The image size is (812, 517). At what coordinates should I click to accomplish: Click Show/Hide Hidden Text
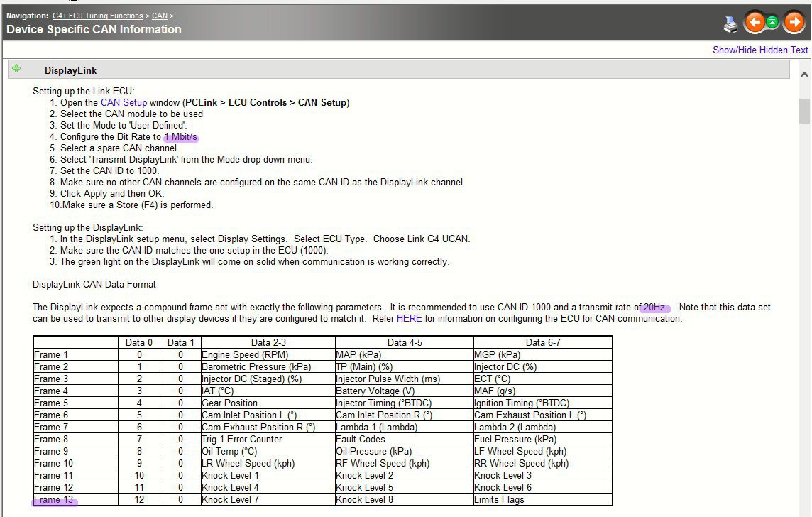click(760, 50)
